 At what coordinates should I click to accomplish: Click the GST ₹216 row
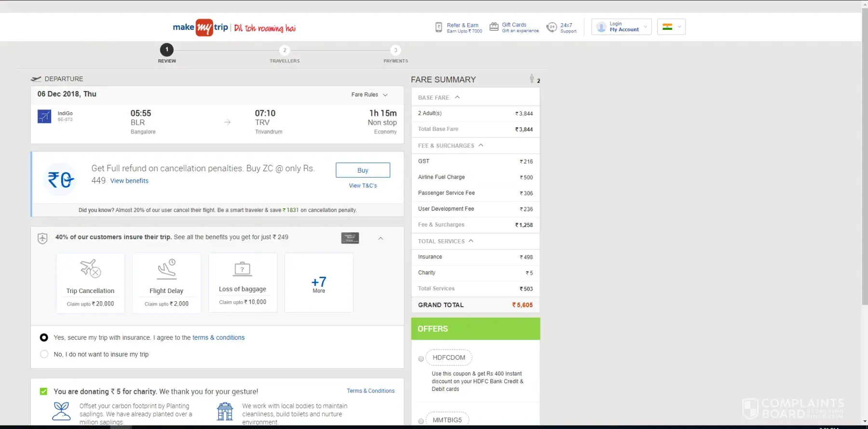click(x=475, y=161)
